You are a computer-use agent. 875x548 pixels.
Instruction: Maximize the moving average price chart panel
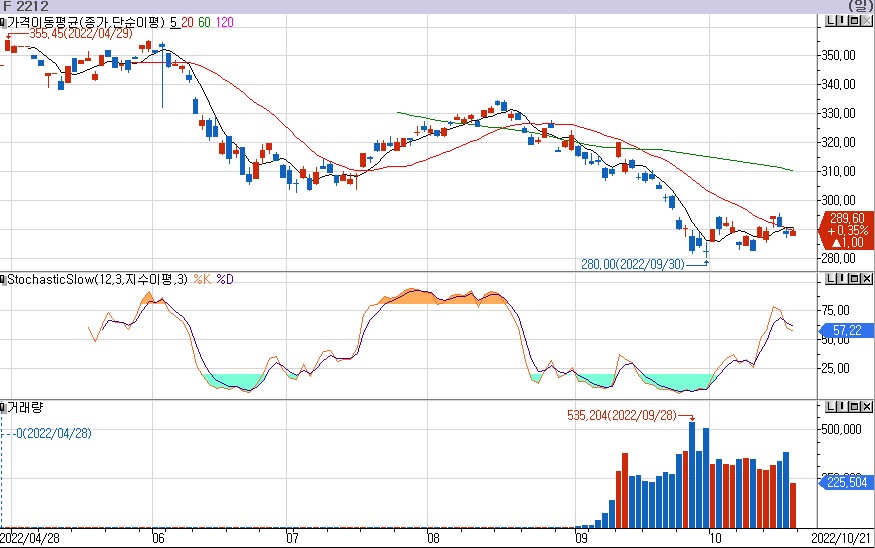(x=854, y=21)
